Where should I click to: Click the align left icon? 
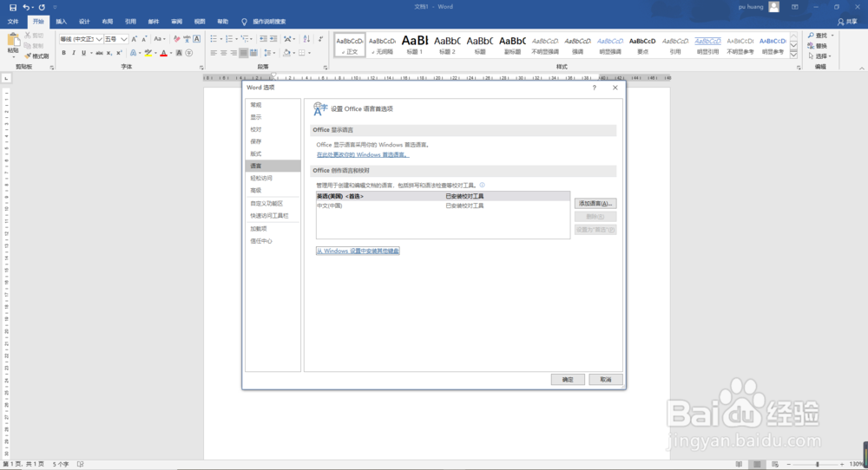214,53
